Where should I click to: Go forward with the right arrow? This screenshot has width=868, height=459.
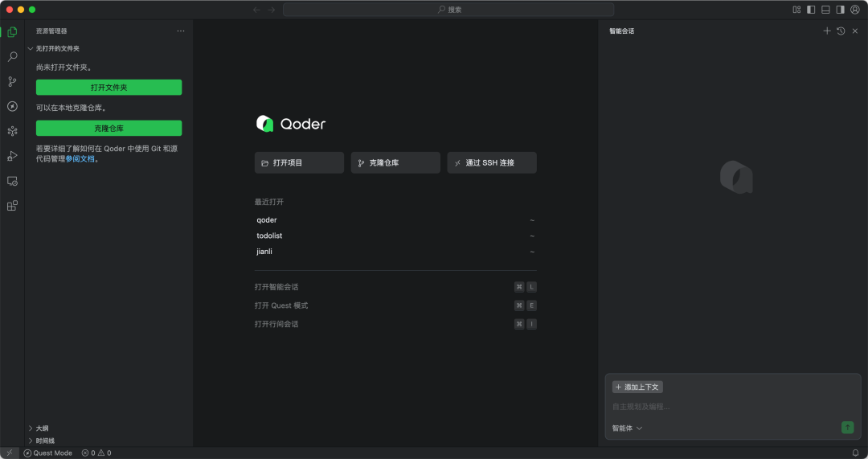tap(272, 10)
